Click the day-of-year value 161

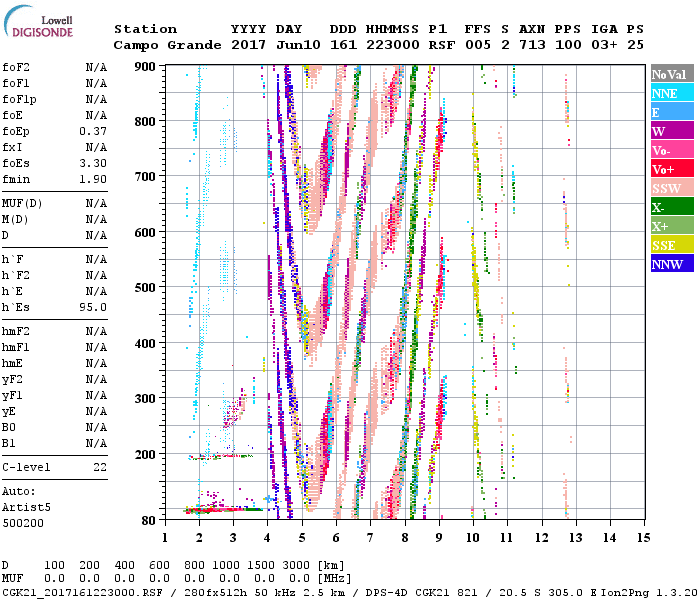(x=343, y=45)
